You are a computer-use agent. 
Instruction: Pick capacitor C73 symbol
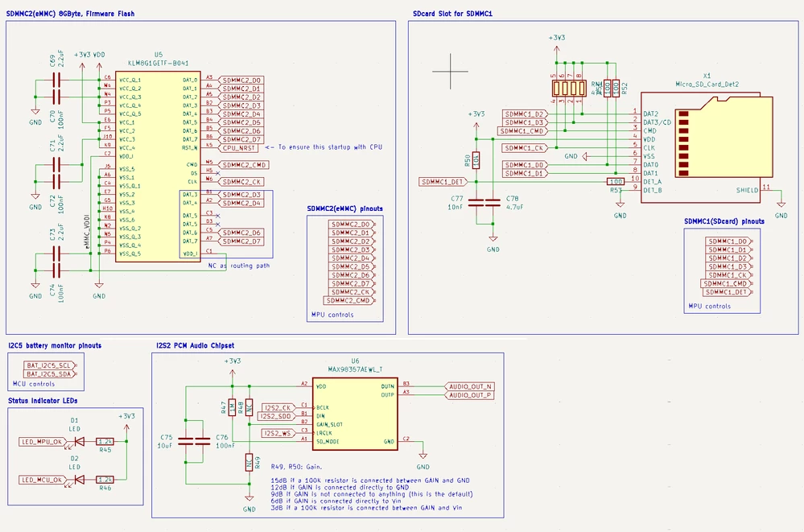56,254
